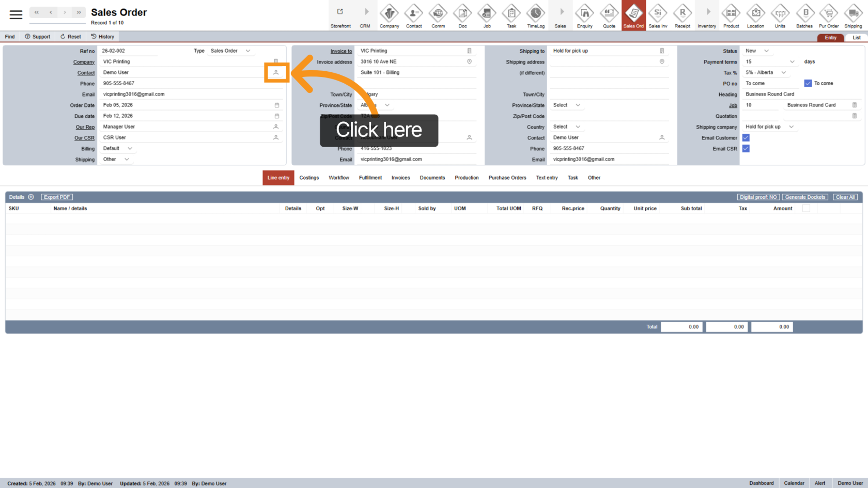Open the TimeLog module in toolbar
The image size is (868, 488).
(536, 16)
